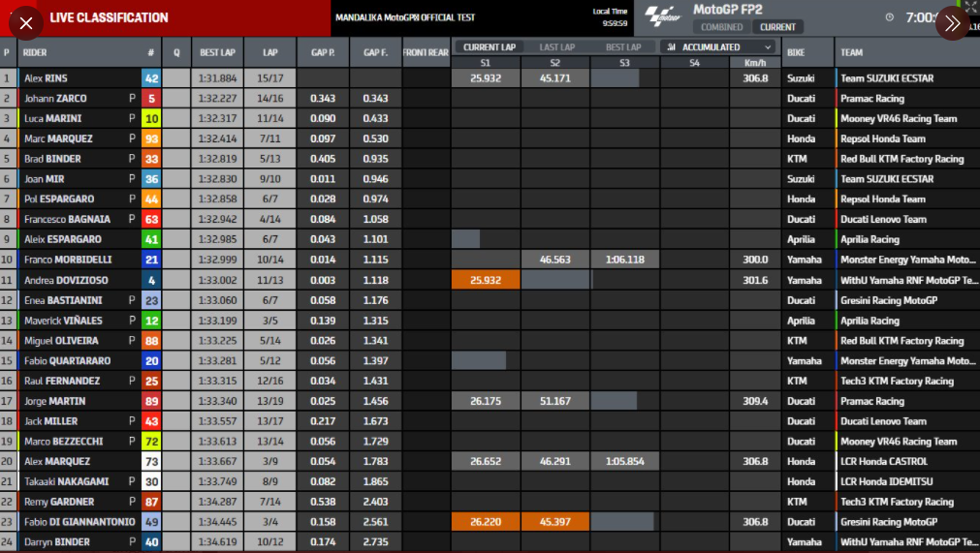Image resolution: width=980 pixels, height=553 pixels.
Task: Click team name Gresini Racing MotoGP for Bastianini
Action: pyautogui.click(x=889, y=300)
